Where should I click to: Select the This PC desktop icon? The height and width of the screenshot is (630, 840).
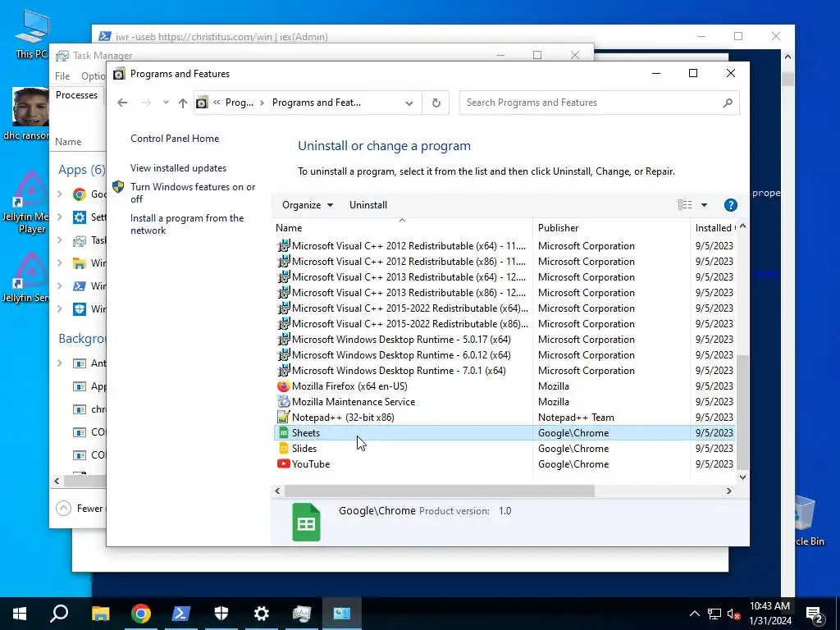pyautogui.click(x=32, y=34)
